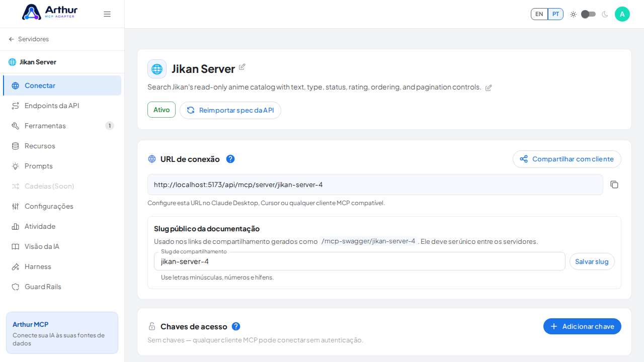Screen dimensions: 644x362
Task: Switch language to PT
Action: click(x=555, y=14)
